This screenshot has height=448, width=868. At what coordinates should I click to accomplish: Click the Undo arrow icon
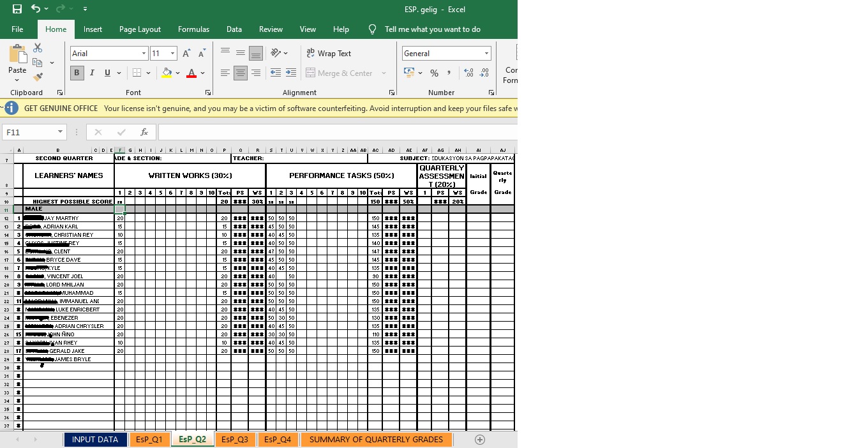[36, 9]
